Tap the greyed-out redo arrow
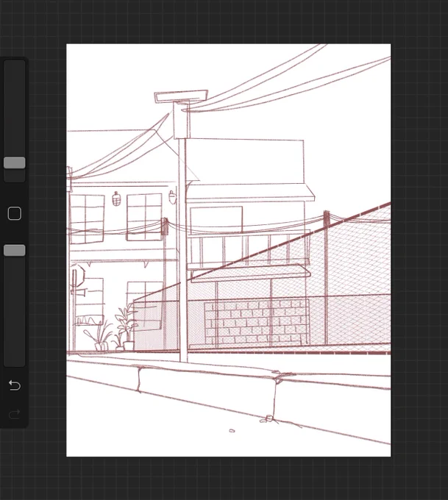Viewport: 448px width, 500px height. click(15, 414)
